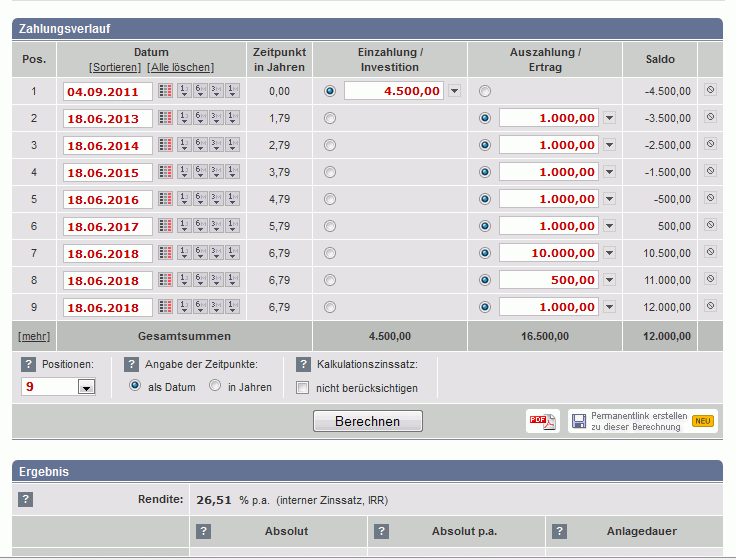Click the 3M step icon in position 8 row
The width and height of the screenshot is (736, 560).
(216, 280)
